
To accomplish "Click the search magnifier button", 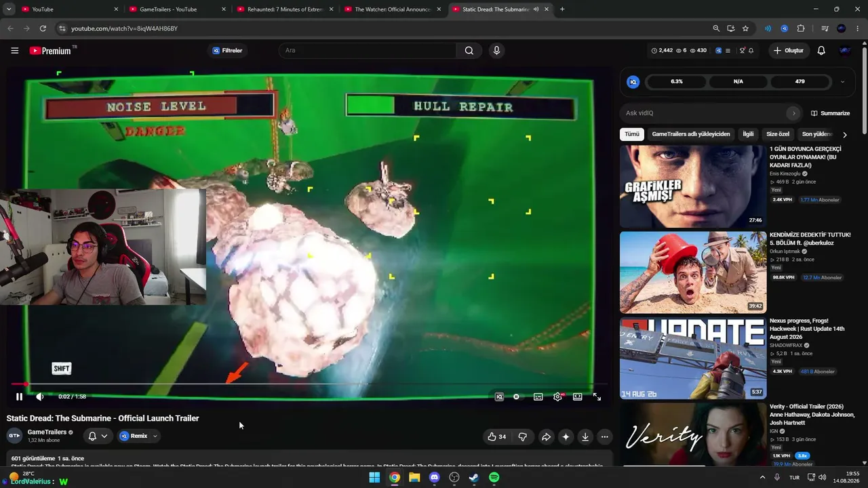I will [x=469, y=51].
